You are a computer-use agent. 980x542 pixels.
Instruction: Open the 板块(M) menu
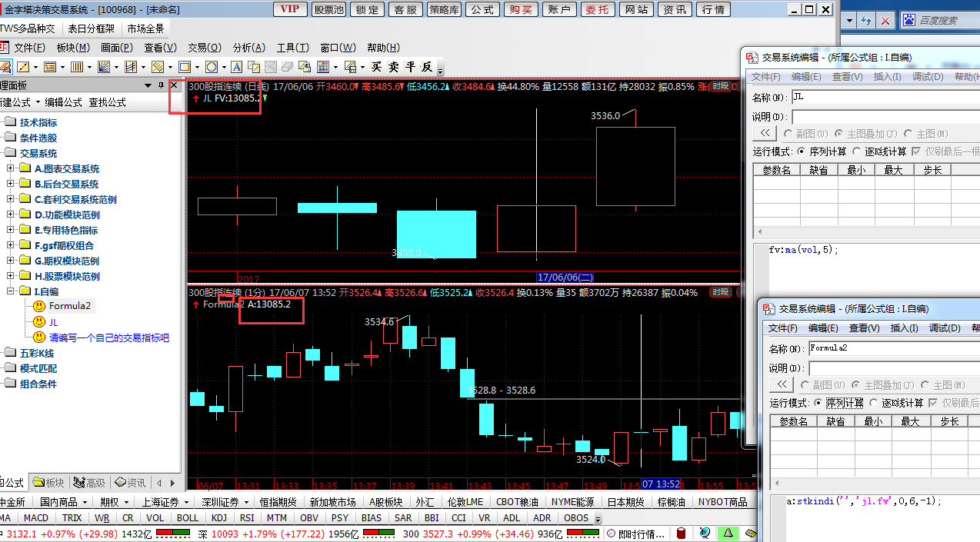point(73,48)
